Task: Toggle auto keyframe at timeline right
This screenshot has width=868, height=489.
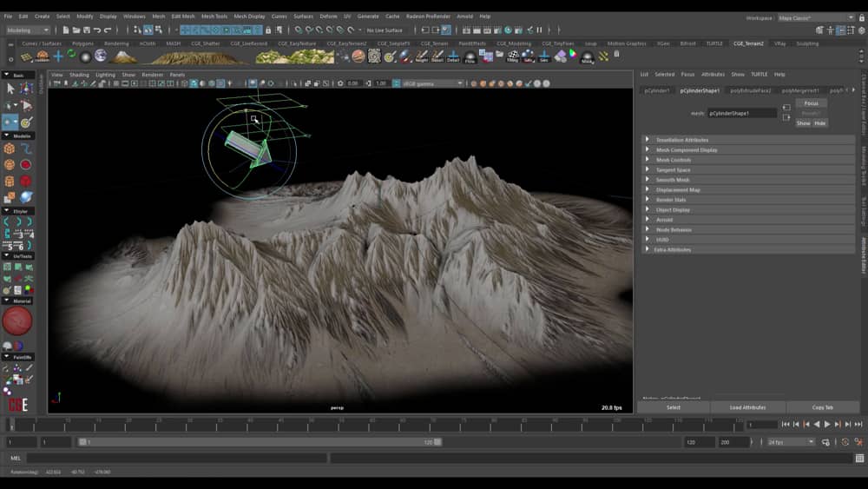Action: tap(846, 442)
